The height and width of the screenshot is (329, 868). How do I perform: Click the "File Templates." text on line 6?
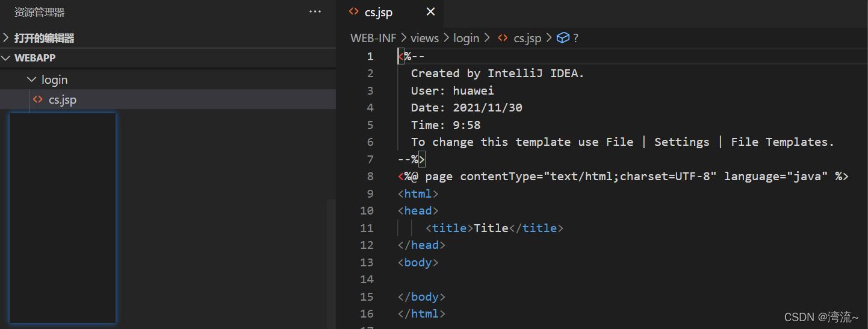[x=783, y=142]
